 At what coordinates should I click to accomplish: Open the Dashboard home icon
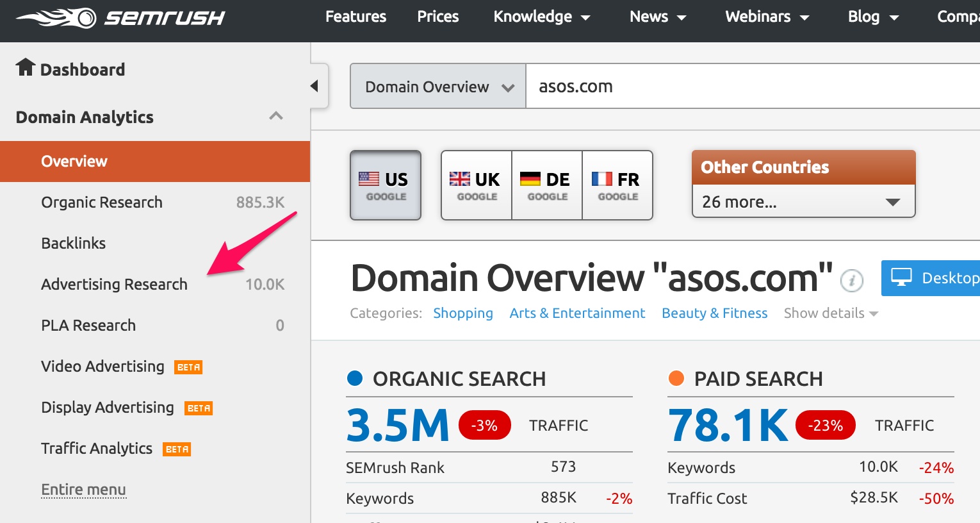[x=26, y=67]
